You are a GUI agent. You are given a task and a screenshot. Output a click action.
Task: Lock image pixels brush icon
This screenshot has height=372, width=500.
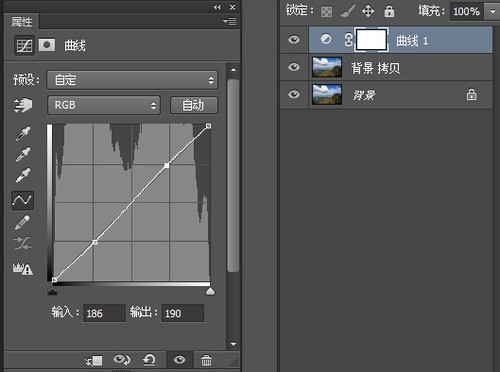[348, 11]
